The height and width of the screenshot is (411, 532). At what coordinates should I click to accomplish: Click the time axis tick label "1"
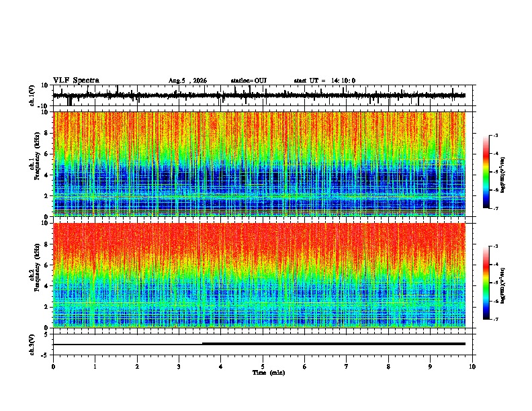click(95, 367)
